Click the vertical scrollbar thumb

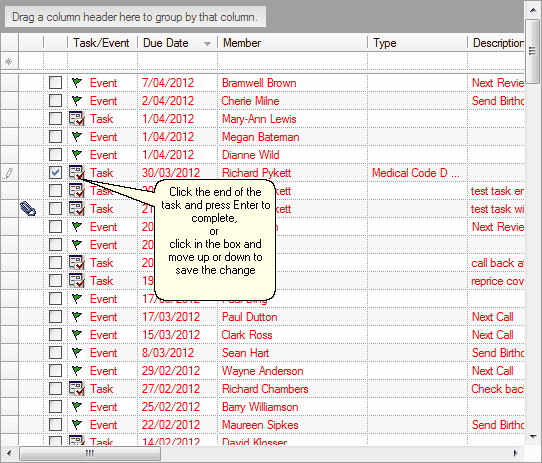(x=533, y=51)
